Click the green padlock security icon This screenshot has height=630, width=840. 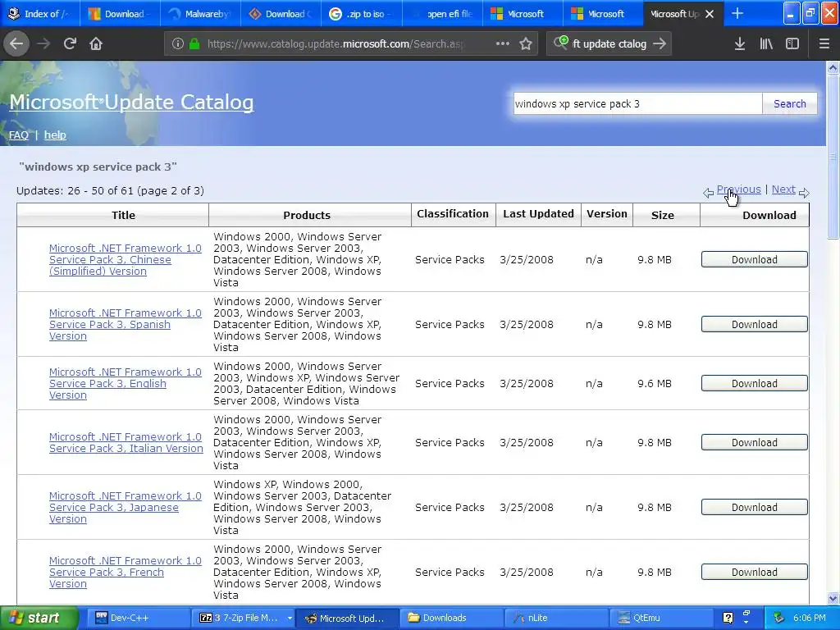[x=194, y=44]
